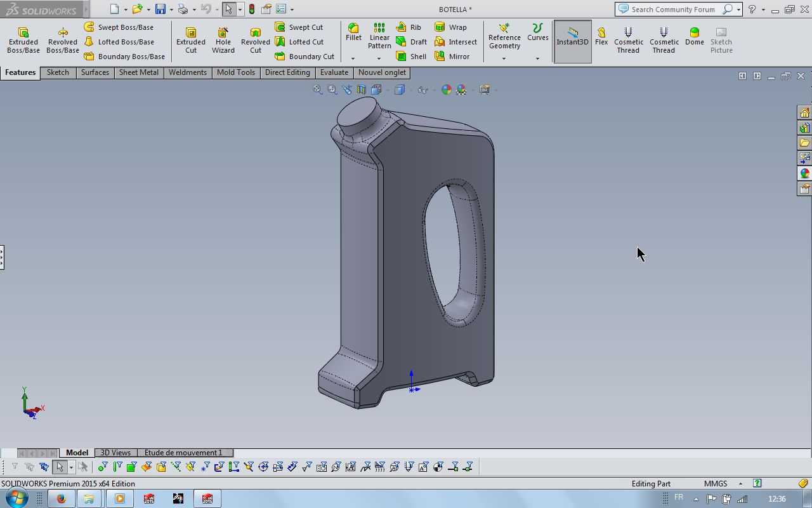Click the Draft feature
This screenshot has width=812, height=508.
[x=412, y=42]
